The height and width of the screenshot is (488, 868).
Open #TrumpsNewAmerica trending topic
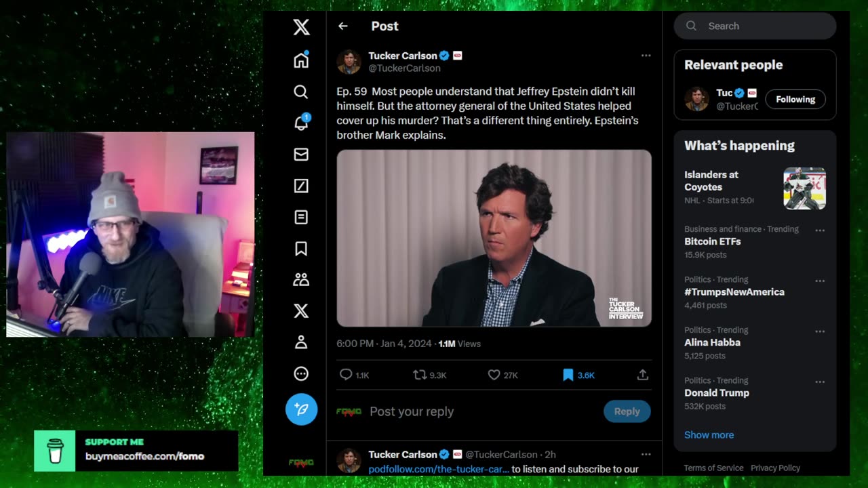[x=734, y=292]
